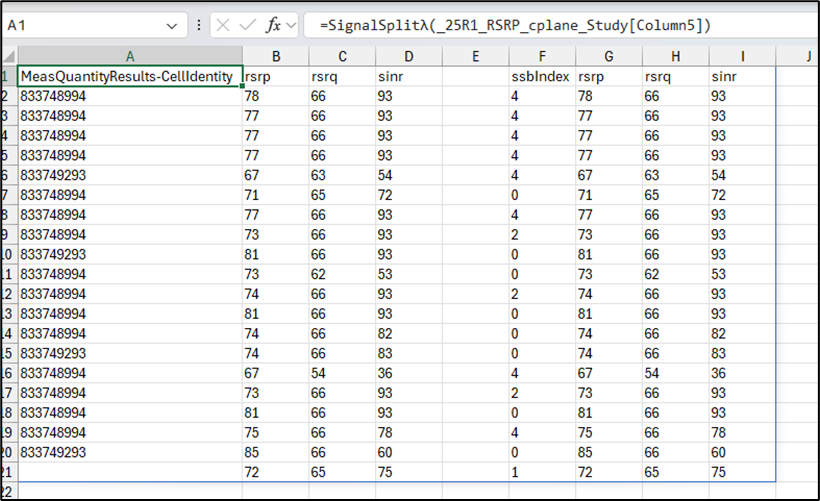
Task: Expand the Name Box dropdown arrow
Action: [x=172, y=26]
